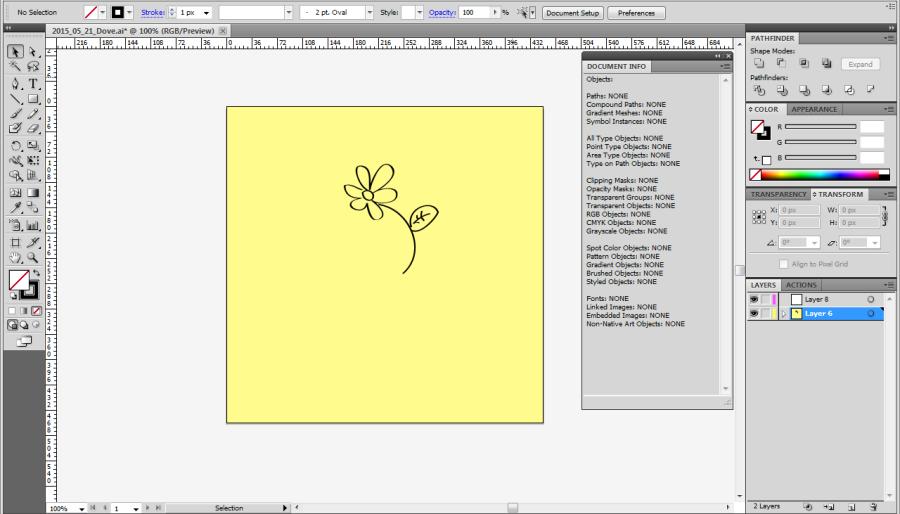
Task: Select the Pen tool
Action: 15,84
